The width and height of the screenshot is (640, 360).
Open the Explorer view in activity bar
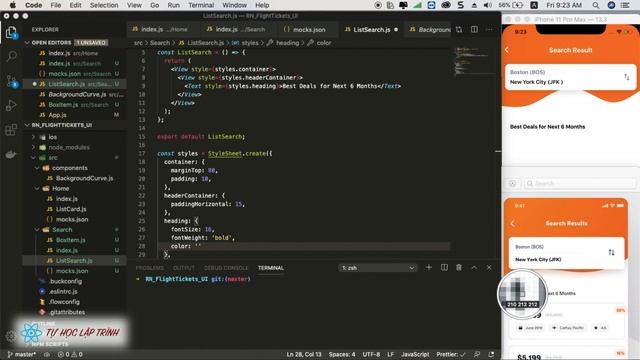tap(11, 32)
